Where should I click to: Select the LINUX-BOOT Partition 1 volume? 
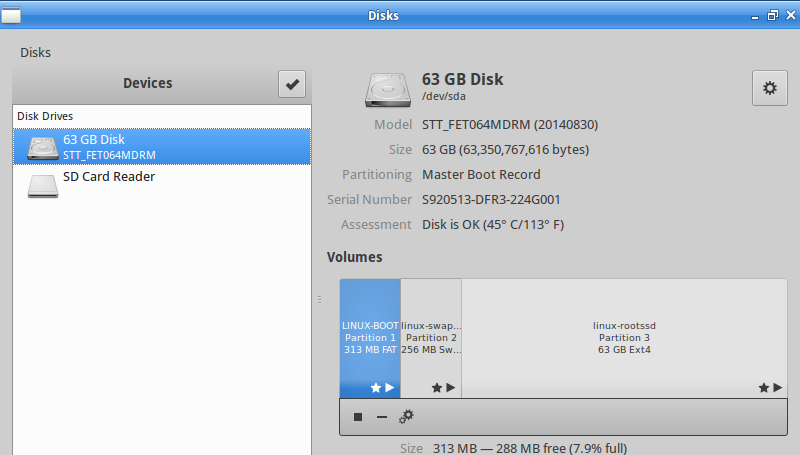coord(370,338)
